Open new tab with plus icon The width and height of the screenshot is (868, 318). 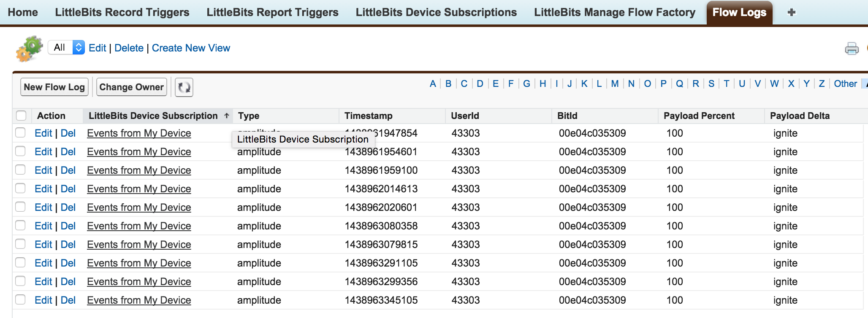pyautogui.click(x=792, y=12)
